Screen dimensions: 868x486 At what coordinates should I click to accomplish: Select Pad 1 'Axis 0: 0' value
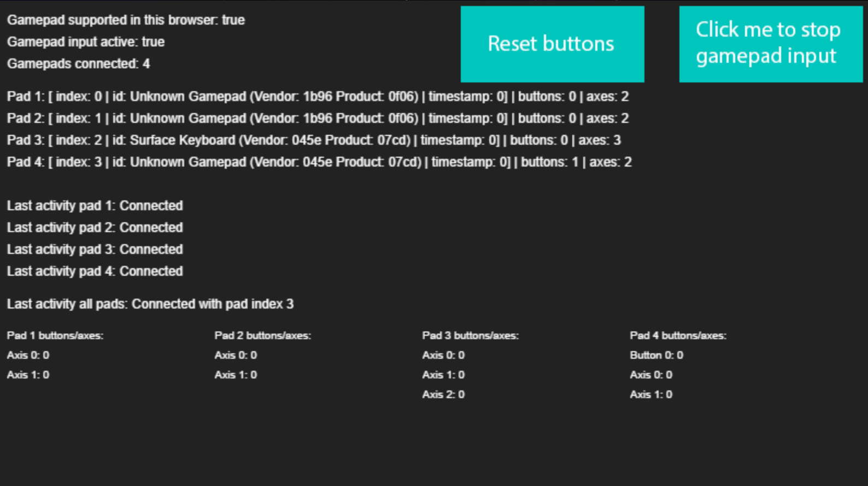click(x=28, y=355)
